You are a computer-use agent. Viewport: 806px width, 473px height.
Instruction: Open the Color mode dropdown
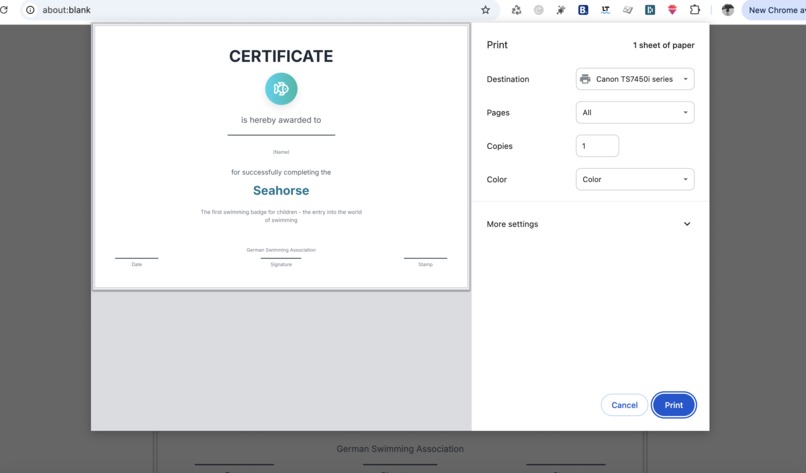pos(635,179)
